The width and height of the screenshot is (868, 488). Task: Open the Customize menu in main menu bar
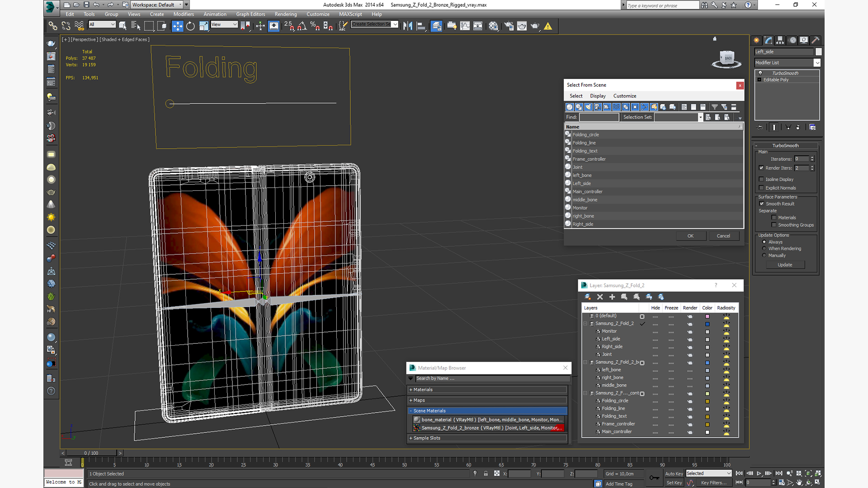318,14
